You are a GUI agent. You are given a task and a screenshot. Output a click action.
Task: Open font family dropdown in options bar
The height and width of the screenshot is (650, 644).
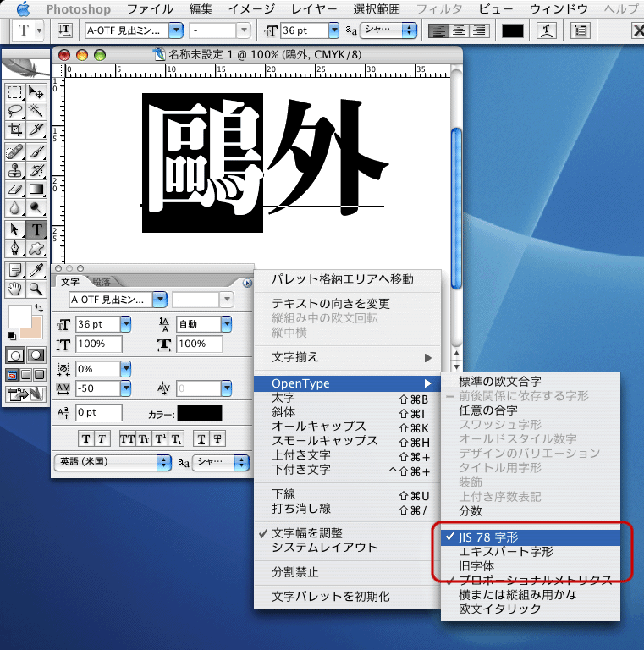click(x=176, y=30)
